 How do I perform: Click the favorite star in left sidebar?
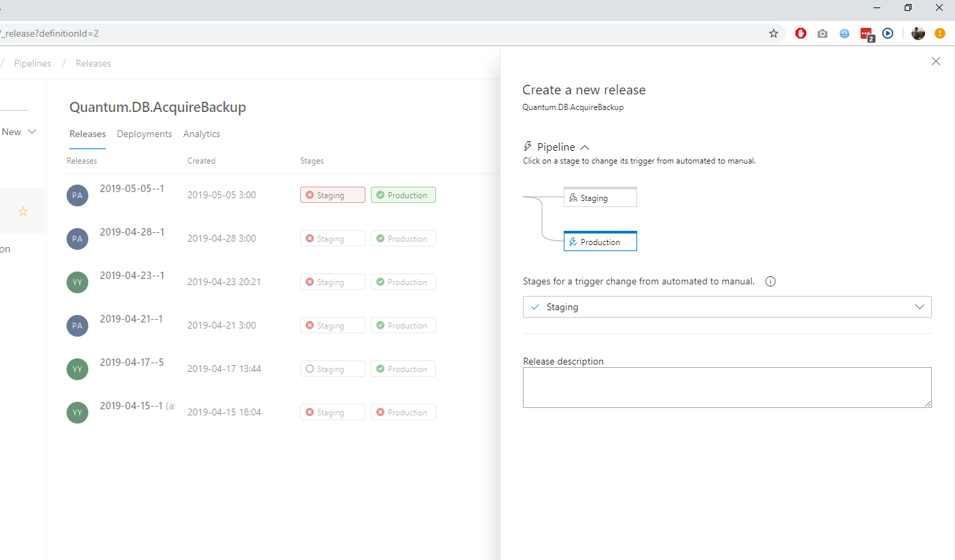(23, 212)
